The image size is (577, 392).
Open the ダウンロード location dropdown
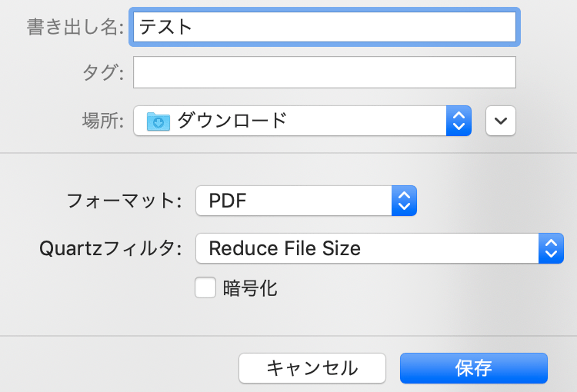[x=292, y=121]
